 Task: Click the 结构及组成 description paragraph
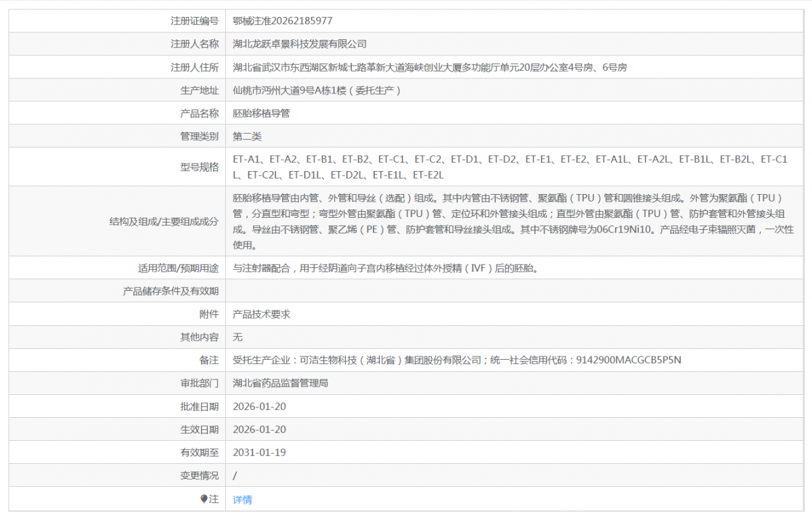(514, 221)
